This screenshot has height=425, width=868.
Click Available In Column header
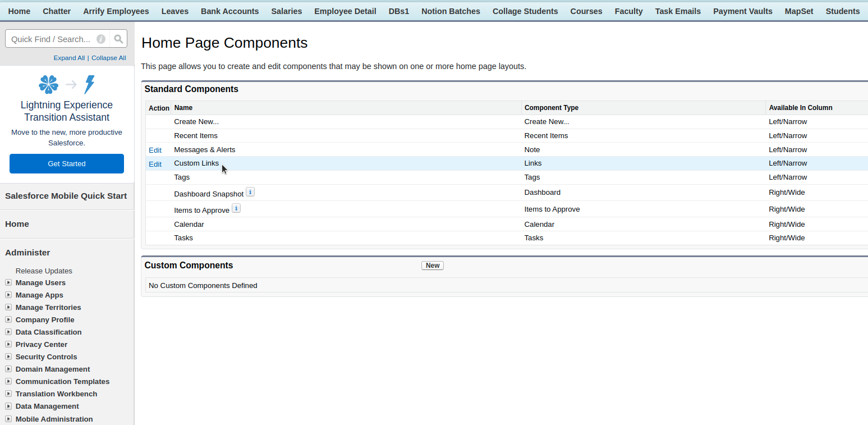pos(801,108)
